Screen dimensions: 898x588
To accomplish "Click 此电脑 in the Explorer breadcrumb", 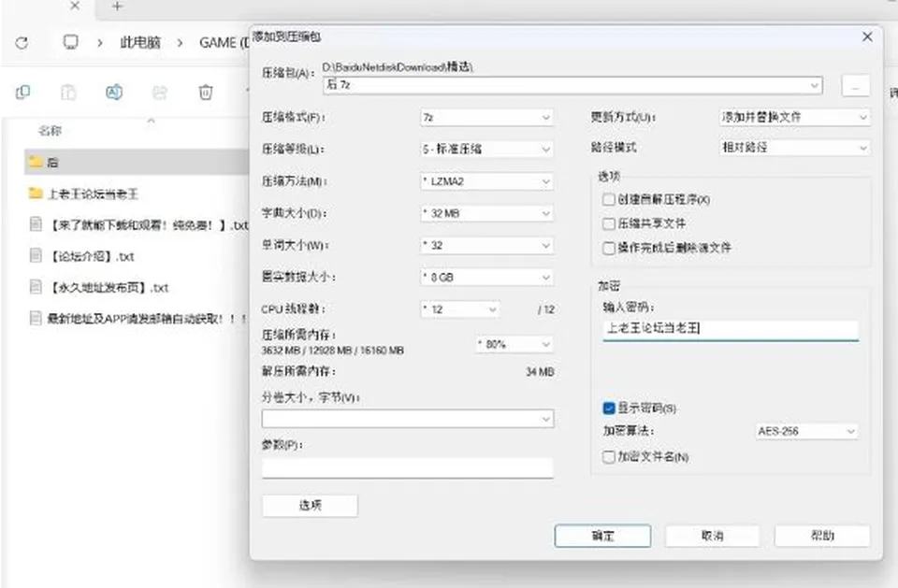I will click(x=140, y=42).
